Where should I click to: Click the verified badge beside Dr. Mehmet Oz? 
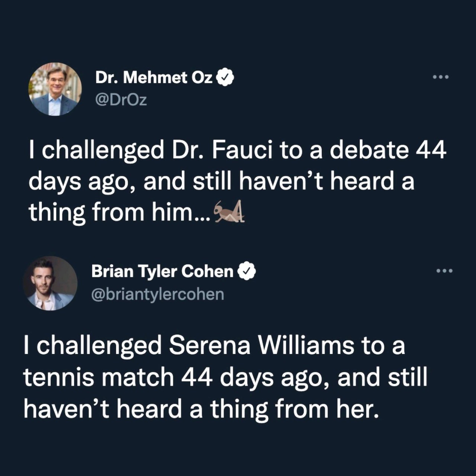pos(225,77)
